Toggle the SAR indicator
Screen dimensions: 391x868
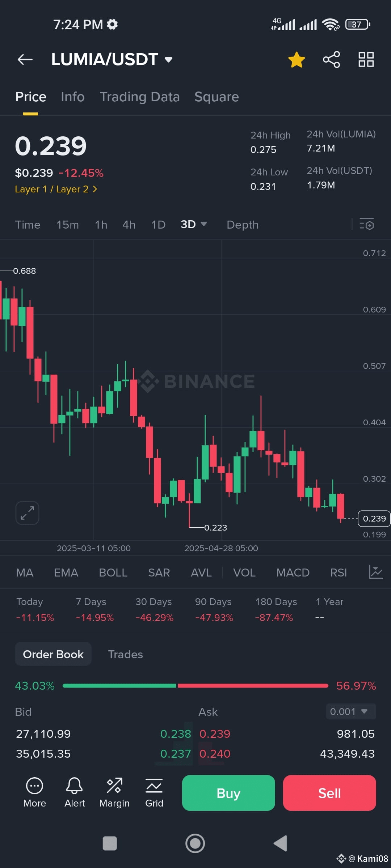click(x=159, y=573)
